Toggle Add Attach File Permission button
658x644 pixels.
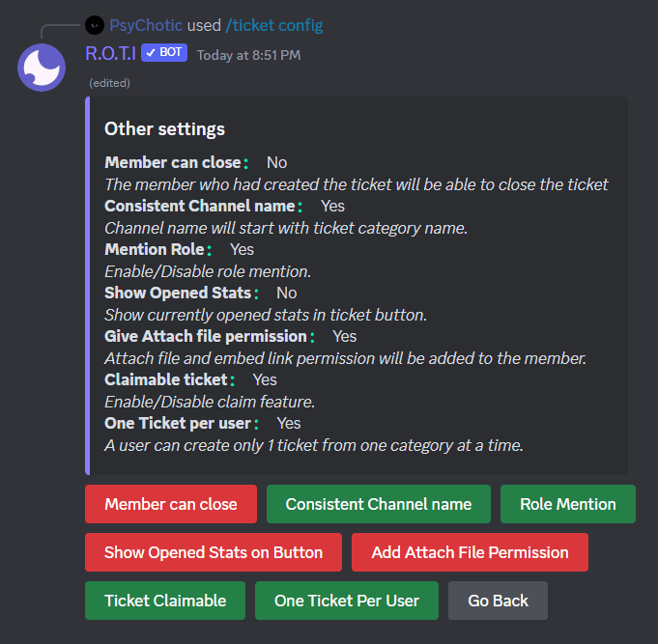(x=470, y=552)
